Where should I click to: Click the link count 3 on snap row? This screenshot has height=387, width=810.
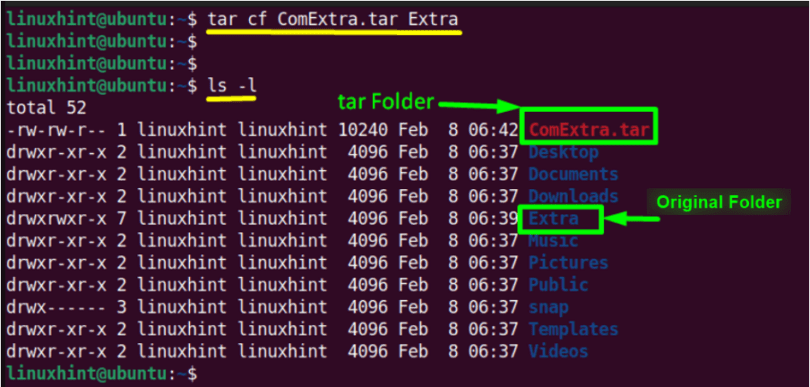(x=121, y=307)
